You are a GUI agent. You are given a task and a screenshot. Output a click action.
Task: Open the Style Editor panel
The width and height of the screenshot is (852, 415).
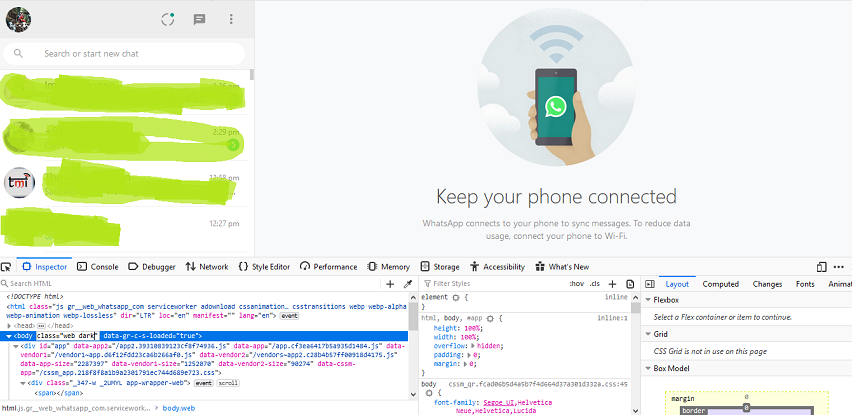(x=264, y=267)
